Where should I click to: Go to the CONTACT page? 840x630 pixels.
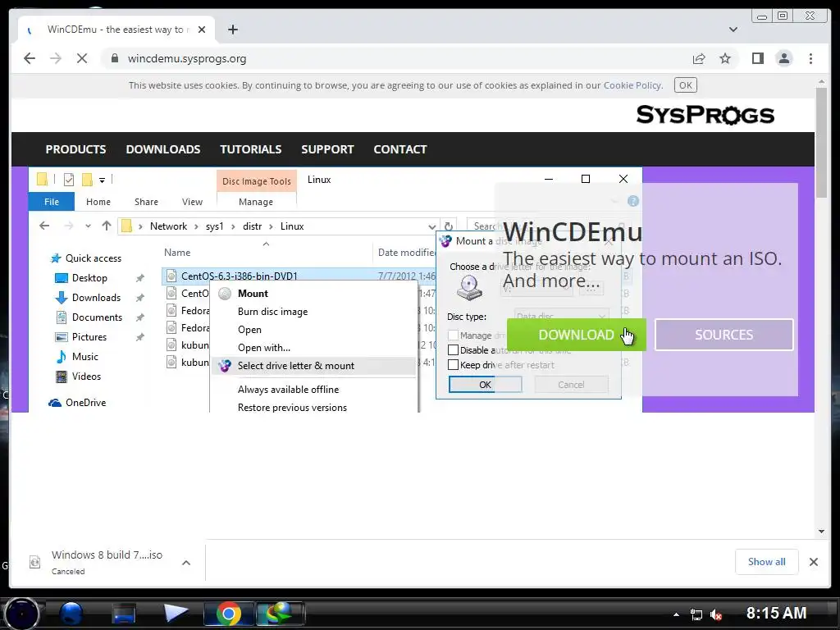coord(400,149)
